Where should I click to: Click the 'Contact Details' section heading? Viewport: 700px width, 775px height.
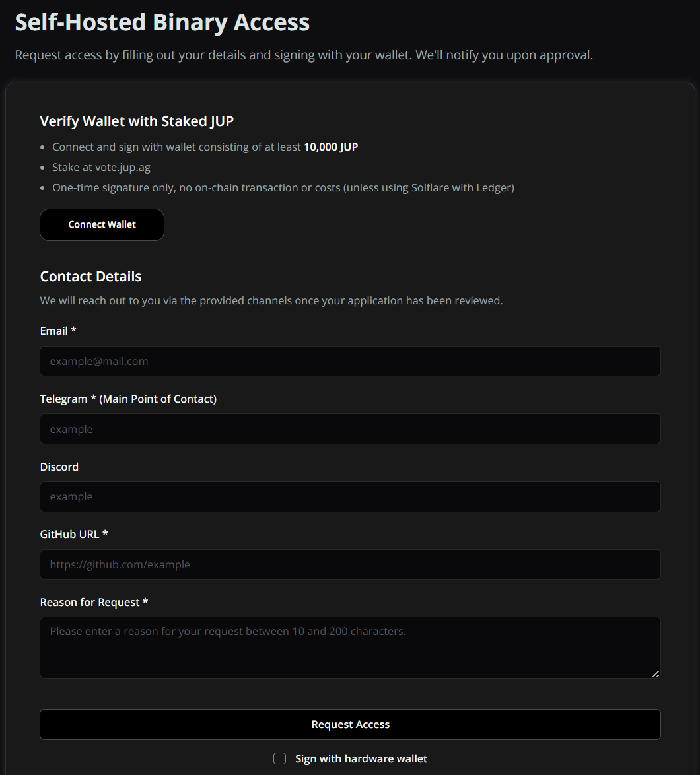click(91, 277)
